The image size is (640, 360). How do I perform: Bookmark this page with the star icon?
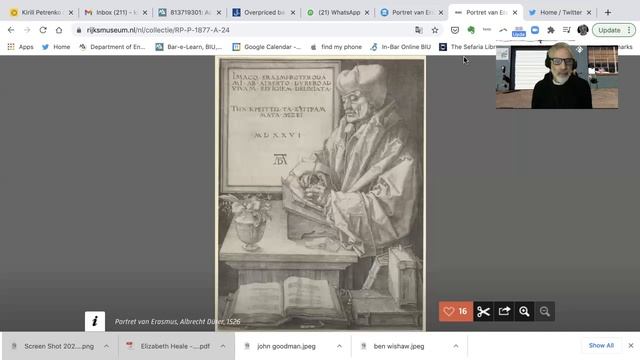(435, 30)
